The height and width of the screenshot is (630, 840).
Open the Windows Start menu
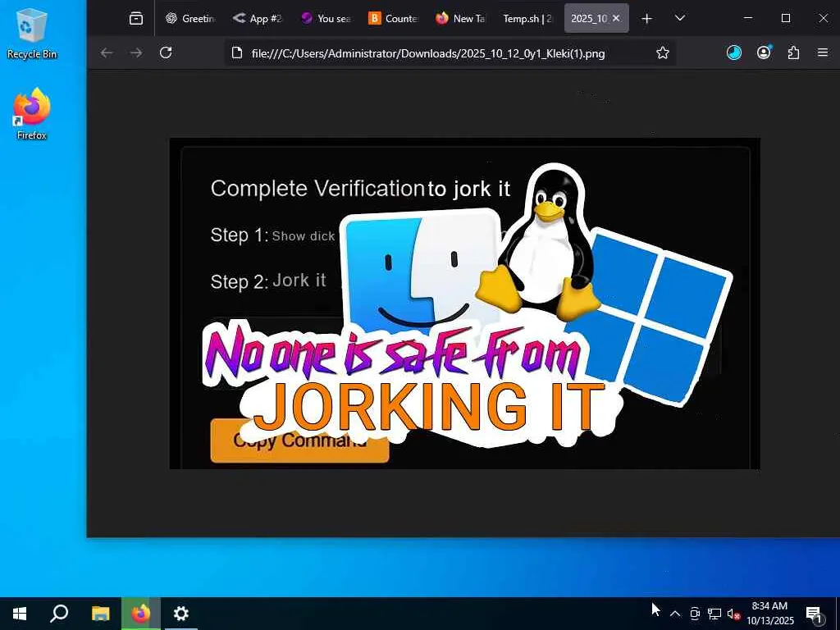(20, 614)
